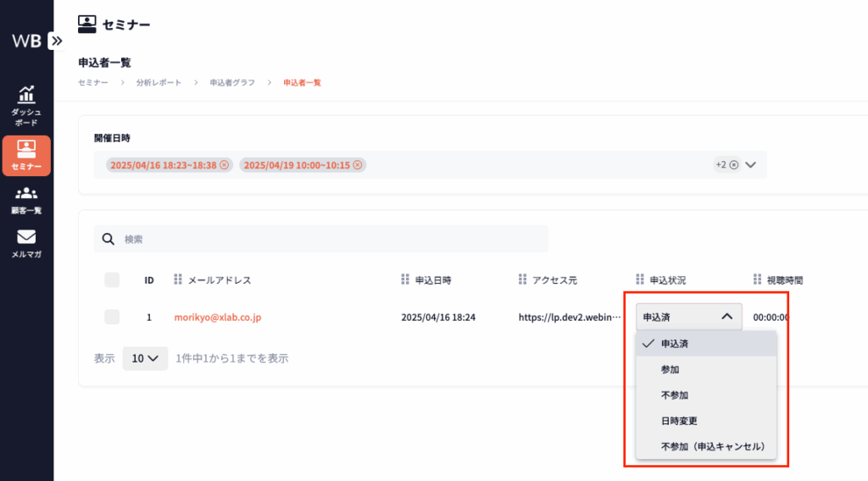Select the Seminar icon in sidebar

click(26, 156)
